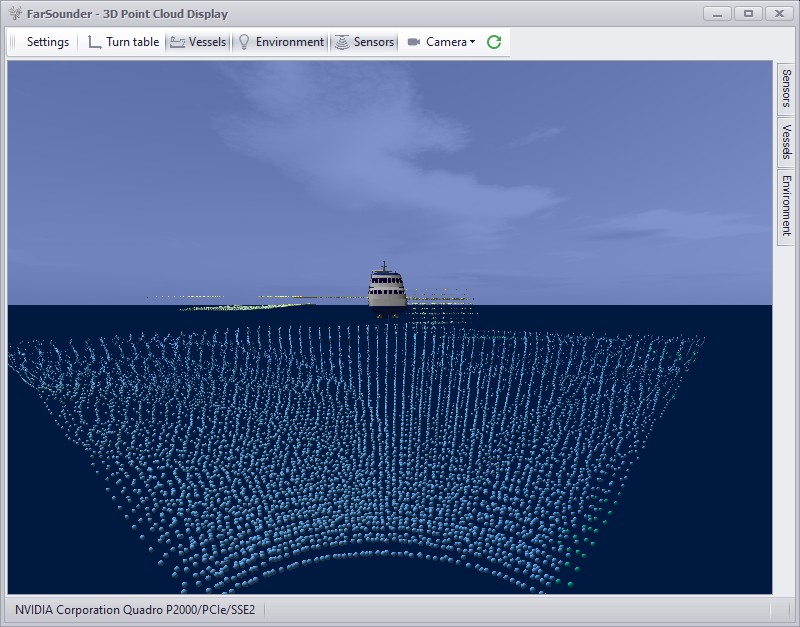Toggle Vessels display via its toolbar label
This screenshot has width=800, height=627.
(x=207, y=42)
